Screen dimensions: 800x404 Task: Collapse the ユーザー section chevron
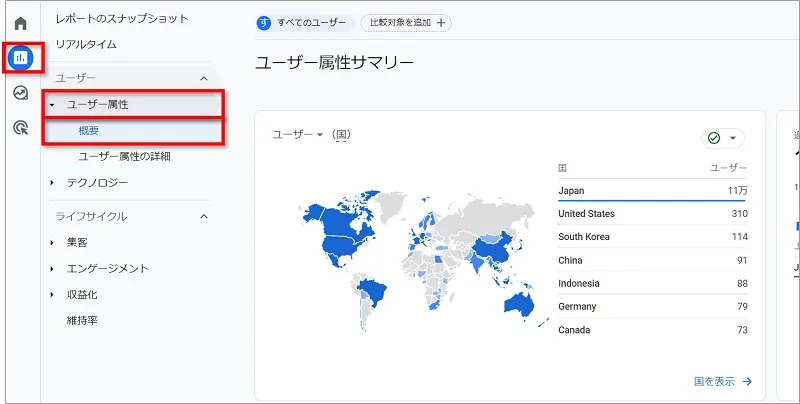(x=204, y=79)
